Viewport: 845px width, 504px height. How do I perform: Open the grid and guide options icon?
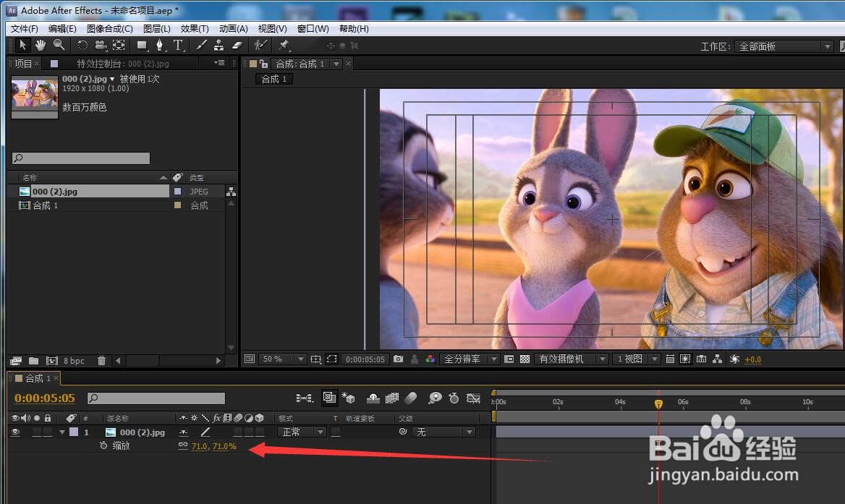[316, 359]
